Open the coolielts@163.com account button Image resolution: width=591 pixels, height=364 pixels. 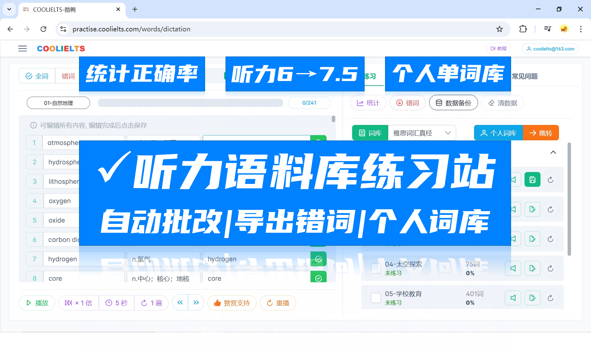[550, 49]
